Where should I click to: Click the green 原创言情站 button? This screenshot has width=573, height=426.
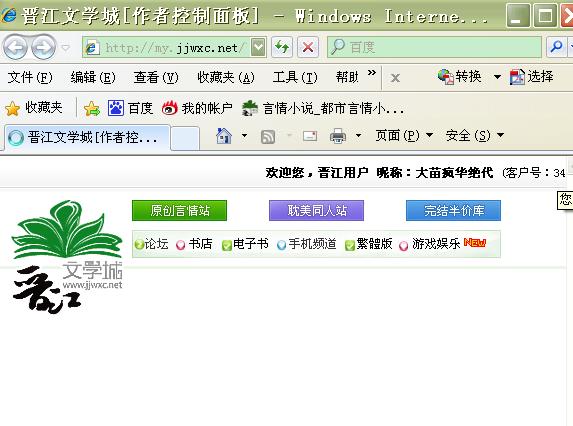tap(179, 210)
